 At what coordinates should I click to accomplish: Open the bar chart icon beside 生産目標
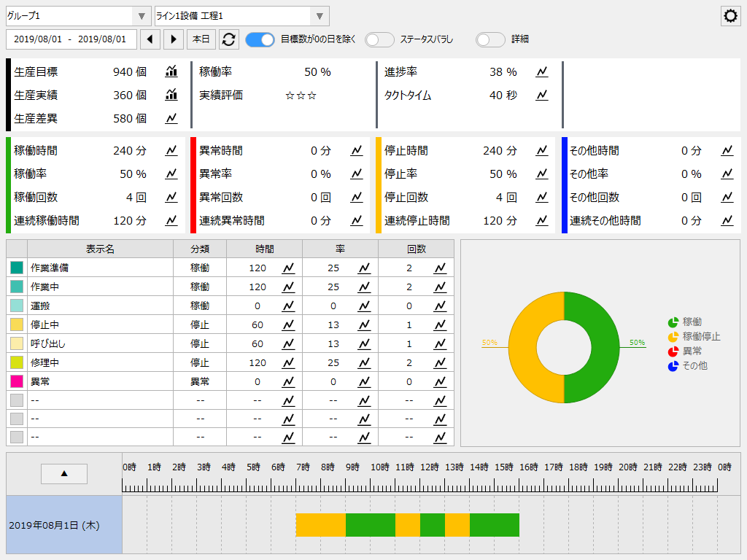coord(171,71)
